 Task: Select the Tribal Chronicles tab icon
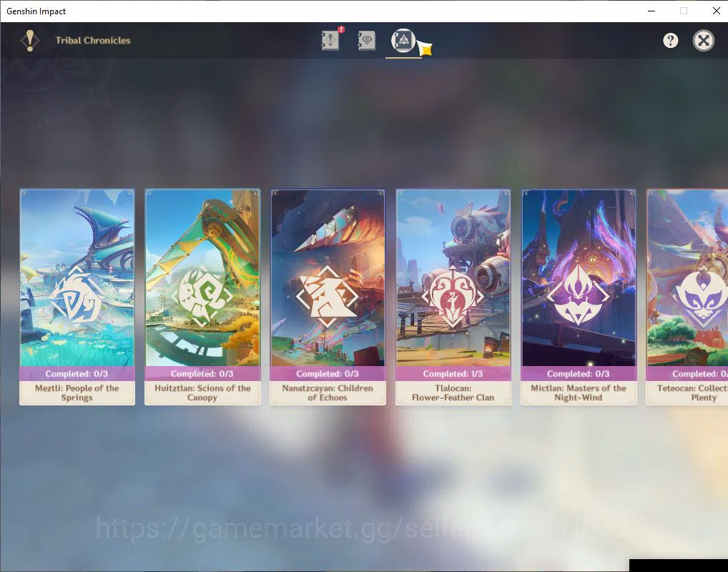(403, 40)
